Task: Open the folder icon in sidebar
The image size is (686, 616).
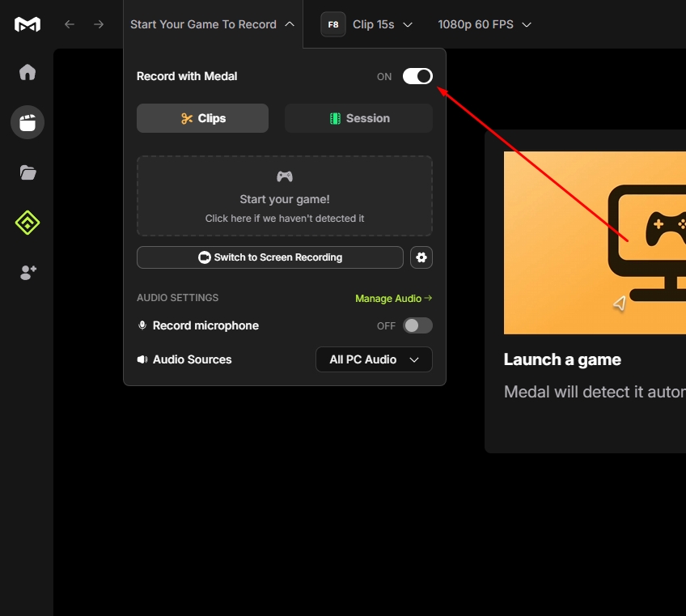Action: [x=28, y=172]
